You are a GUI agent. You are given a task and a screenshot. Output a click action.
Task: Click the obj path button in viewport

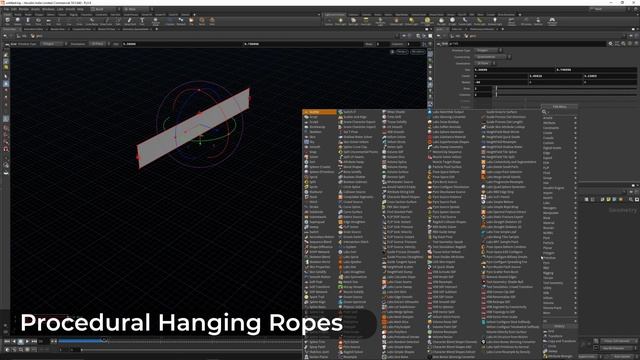[x=22, y=36]
